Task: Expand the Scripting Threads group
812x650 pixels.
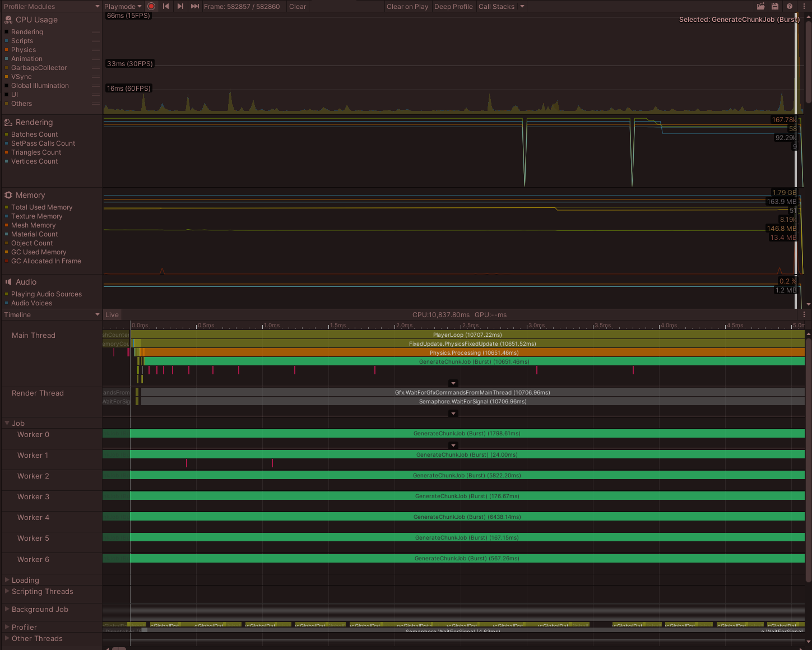Action: [x=7, y=591]
